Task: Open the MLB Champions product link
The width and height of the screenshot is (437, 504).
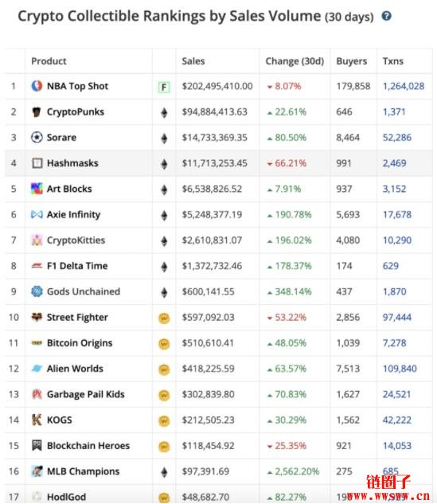Action: (84, 471)
